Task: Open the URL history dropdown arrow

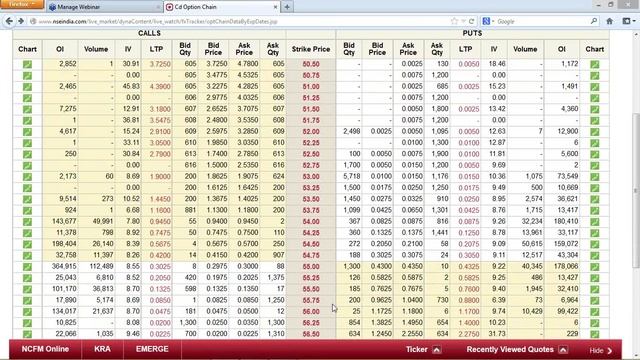Action: (x=463, y=21)
